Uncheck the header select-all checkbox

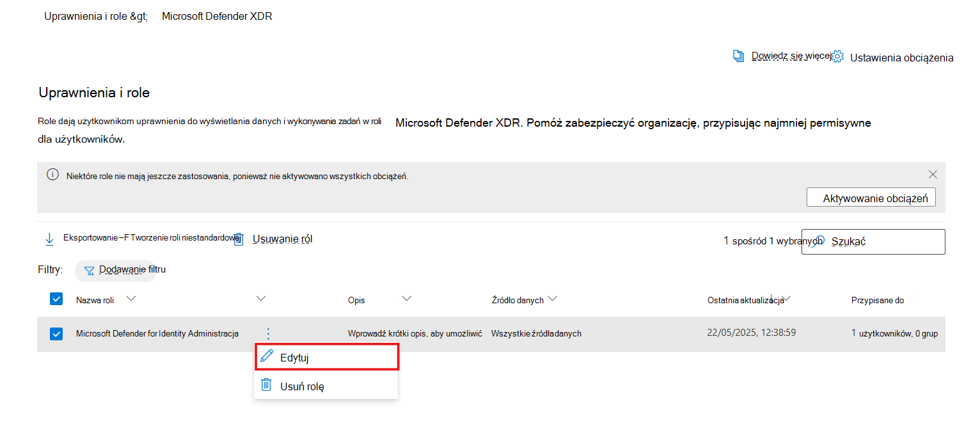click(57, 299)
